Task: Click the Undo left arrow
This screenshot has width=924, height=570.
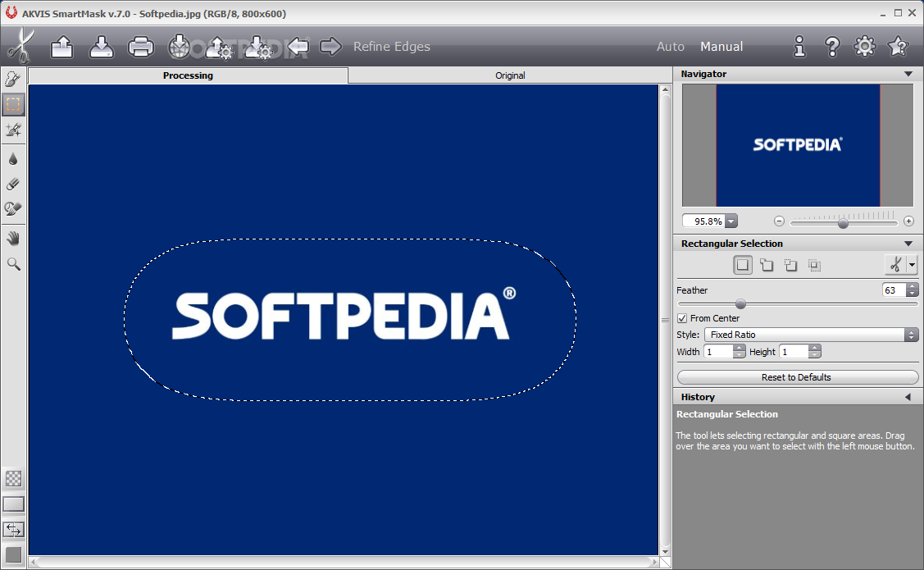Action: (x=298, y=47)
